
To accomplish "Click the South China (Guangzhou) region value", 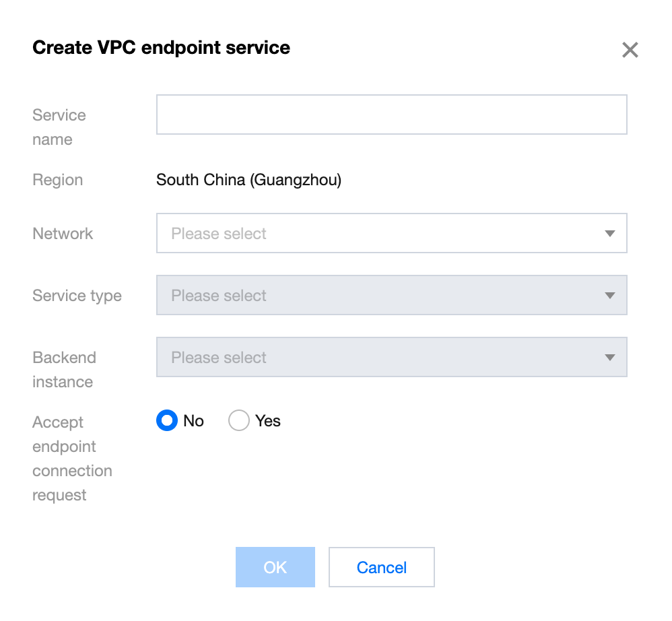I will click(248, 180).
